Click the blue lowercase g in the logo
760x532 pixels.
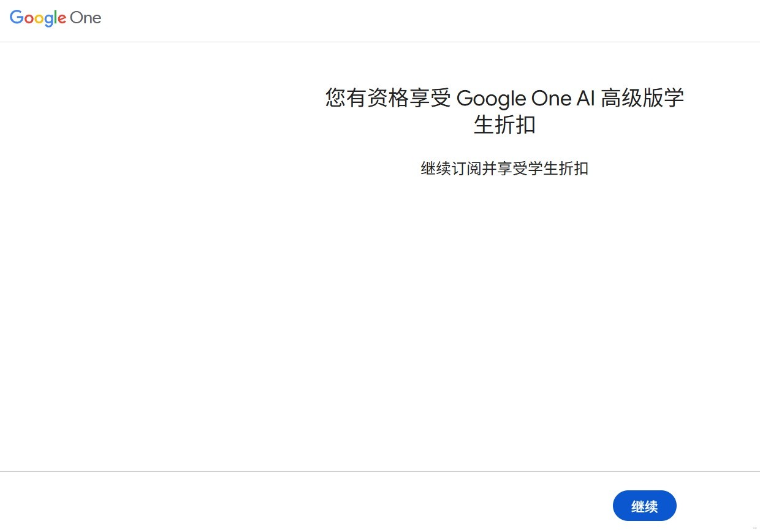48,20
